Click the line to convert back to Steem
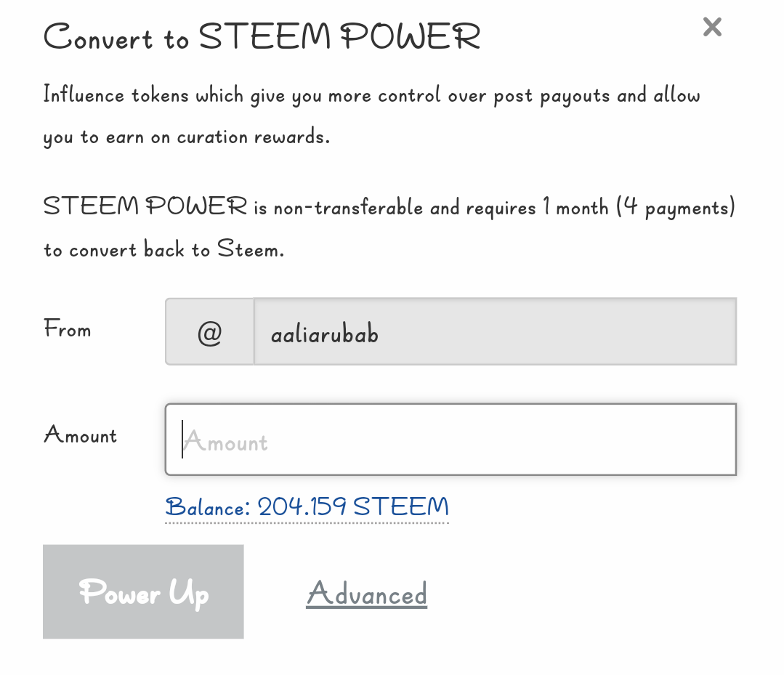 pyautogui.click(x=163, y=250)
